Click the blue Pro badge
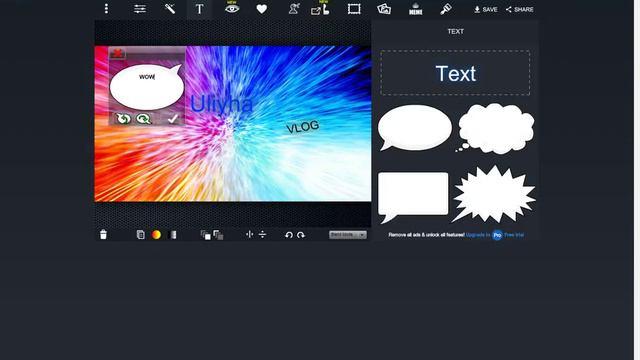640x360 pixels. [x=497, y=235]
